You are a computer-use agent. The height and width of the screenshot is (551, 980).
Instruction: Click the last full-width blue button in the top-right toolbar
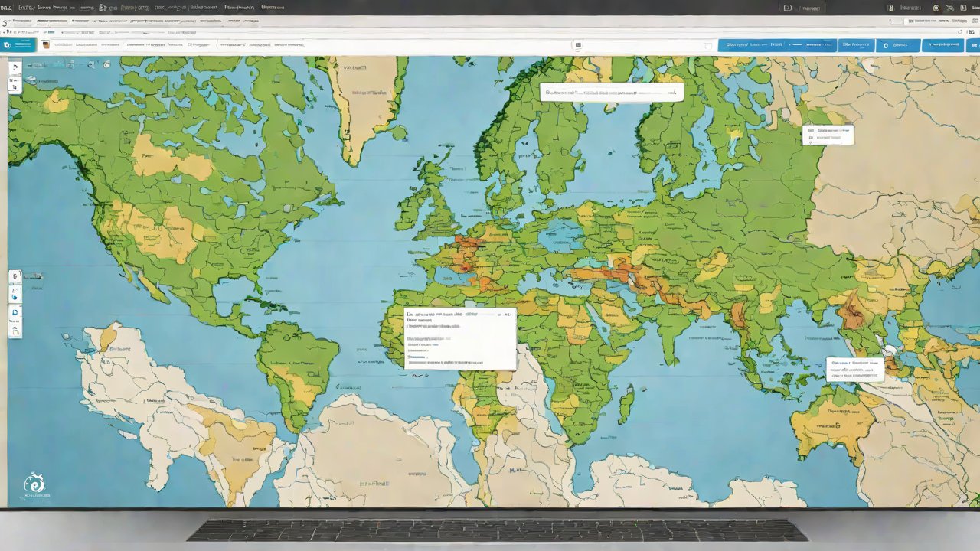[942, 45]
